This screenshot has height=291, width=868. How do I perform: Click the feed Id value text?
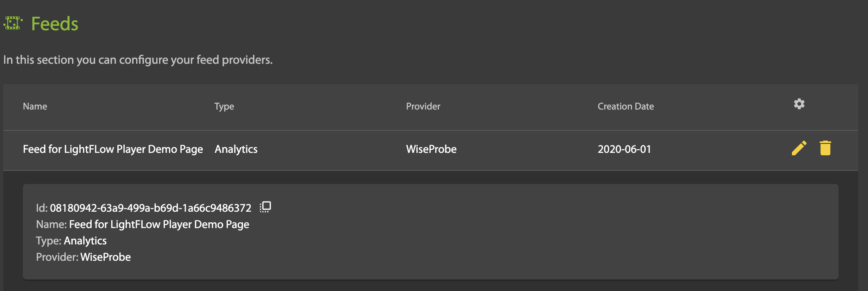[x=151, y=208]
